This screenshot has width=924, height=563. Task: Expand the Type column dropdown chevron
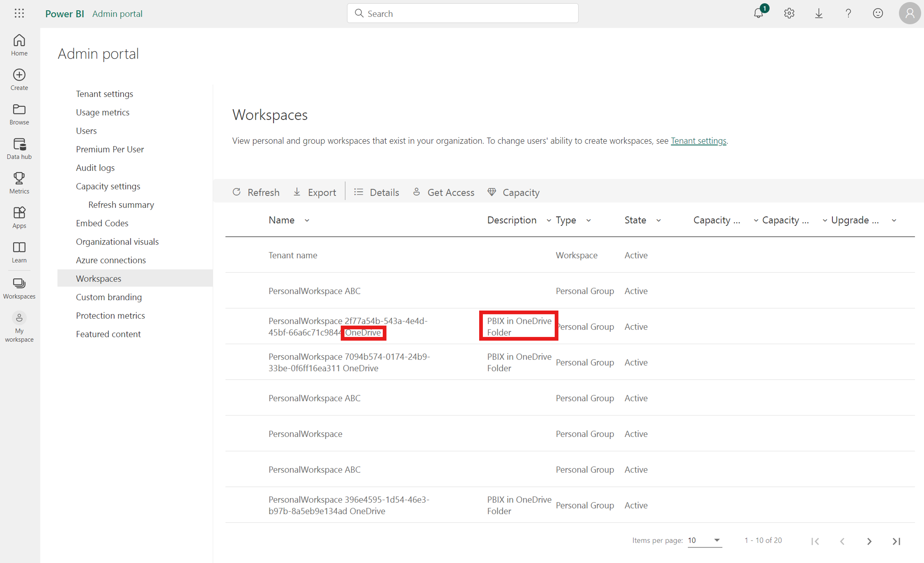[x=588, y=220]
